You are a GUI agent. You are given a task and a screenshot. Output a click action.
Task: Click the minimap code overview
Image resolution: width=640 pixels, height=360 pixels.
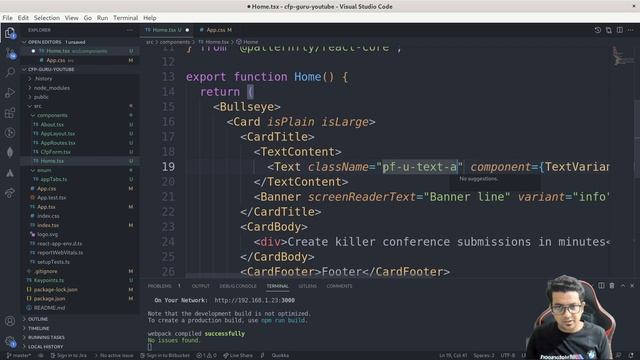[x=623, y=56]
